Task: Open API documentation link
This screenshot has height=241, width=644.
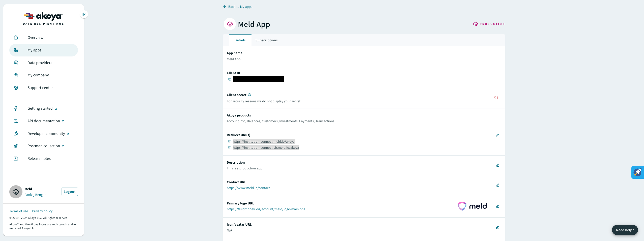Action: coord(46,121)
